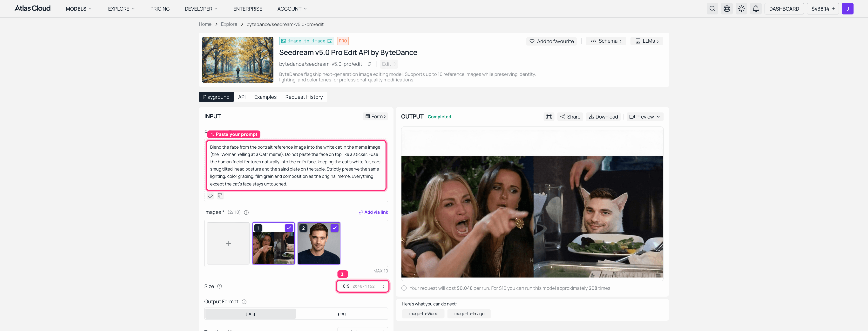
Task: Deselect the checkbox on image 2
Action: [x=334, y=228]
